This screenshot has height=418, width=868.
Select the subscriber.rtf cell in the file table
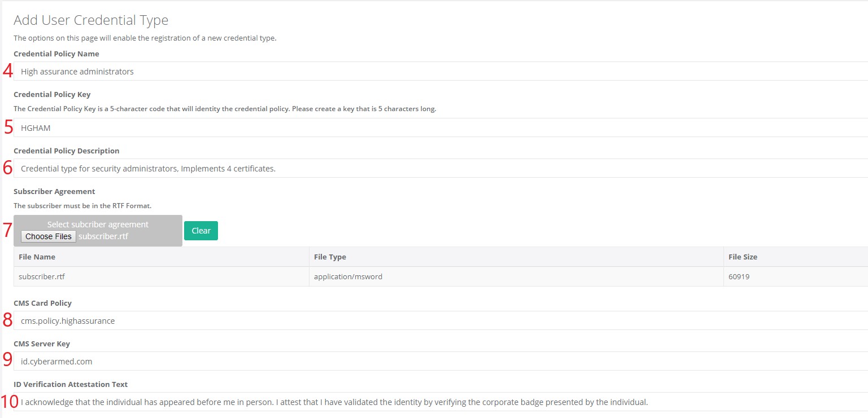point(38,277)
